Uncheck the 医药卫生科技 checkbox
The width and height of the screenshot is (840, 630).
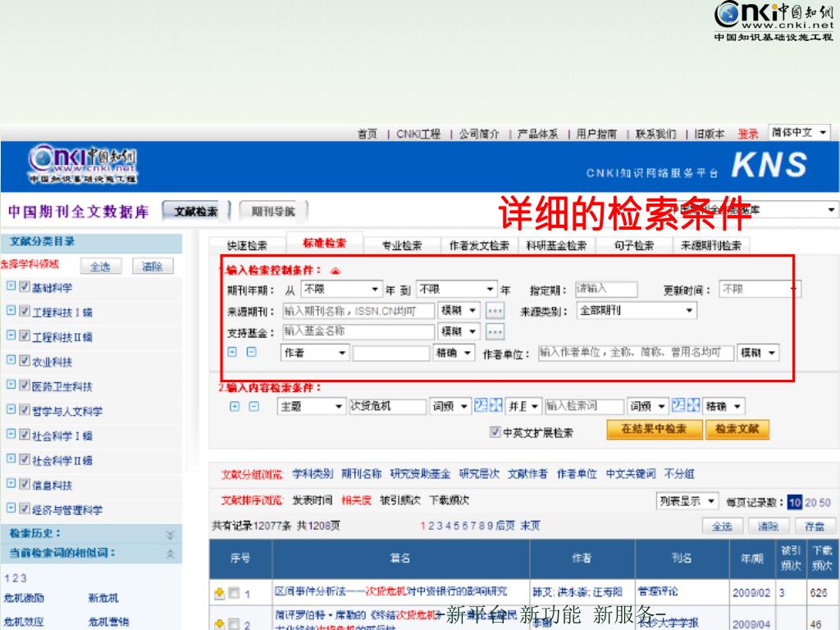coord(24,385)
